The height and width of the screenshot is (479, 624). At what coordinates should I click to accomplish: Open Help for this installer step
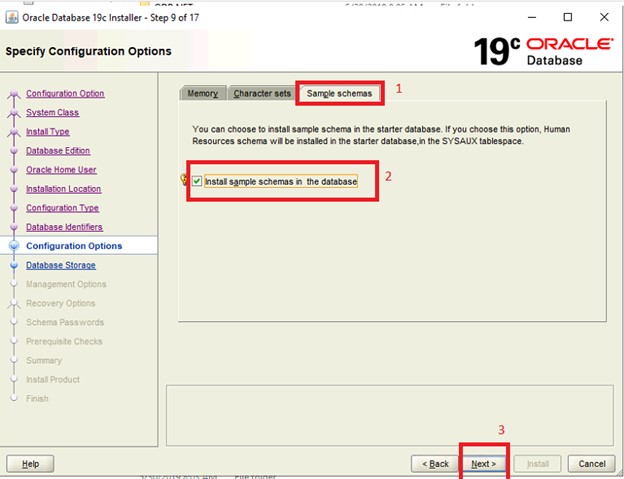30,464
